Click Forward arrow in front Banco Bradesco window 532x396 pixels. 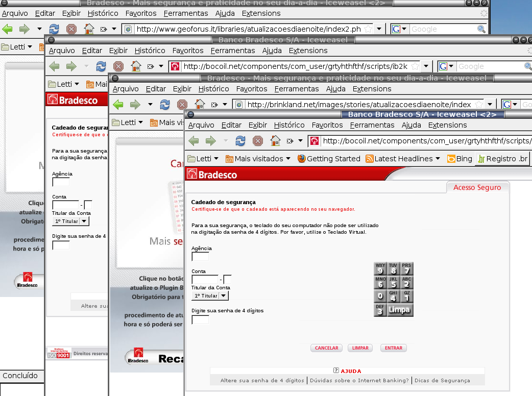coord(211,141)
